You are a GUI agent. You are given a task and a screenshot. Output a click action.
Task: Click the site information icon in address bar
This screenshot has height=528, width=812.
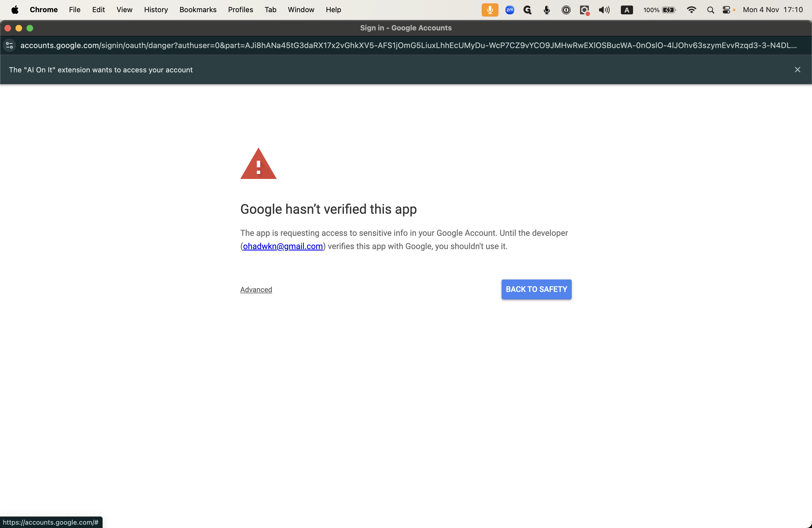[10, 45]
